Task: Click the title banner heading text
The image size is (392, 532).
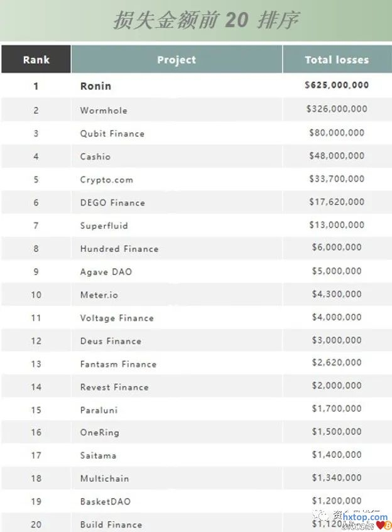Action: [206, 21]
